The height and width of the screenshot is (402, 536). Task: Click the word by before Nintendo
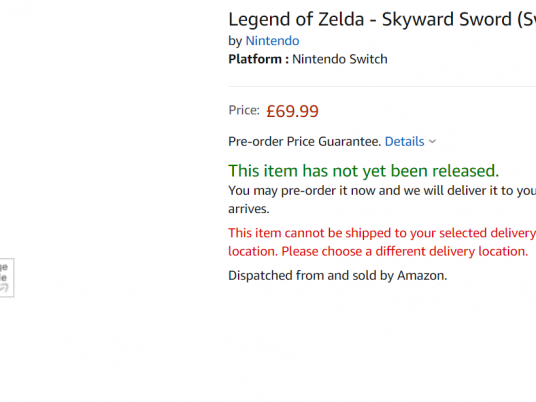235,41
